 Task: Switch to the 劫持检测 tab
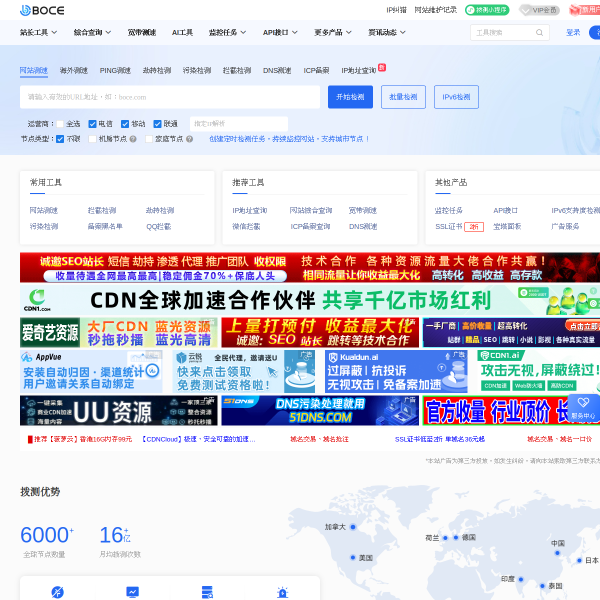click(157, 70)
